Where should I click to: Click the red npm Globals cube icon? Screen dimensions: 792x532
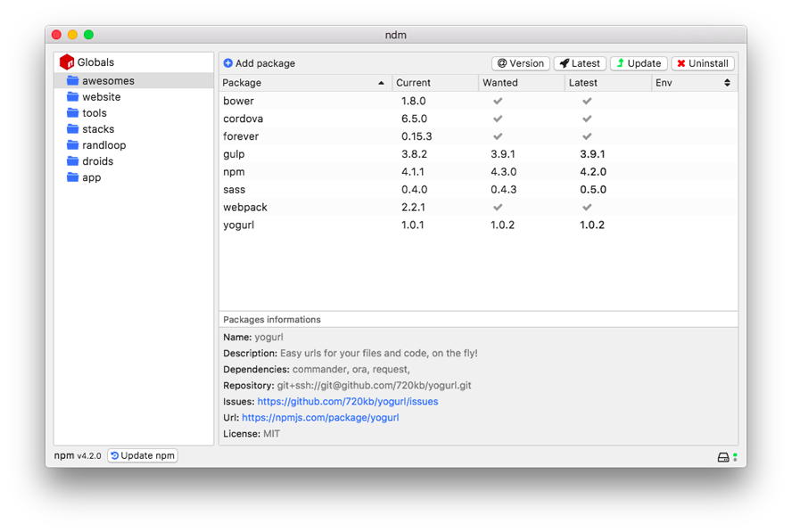coord(67,62)
